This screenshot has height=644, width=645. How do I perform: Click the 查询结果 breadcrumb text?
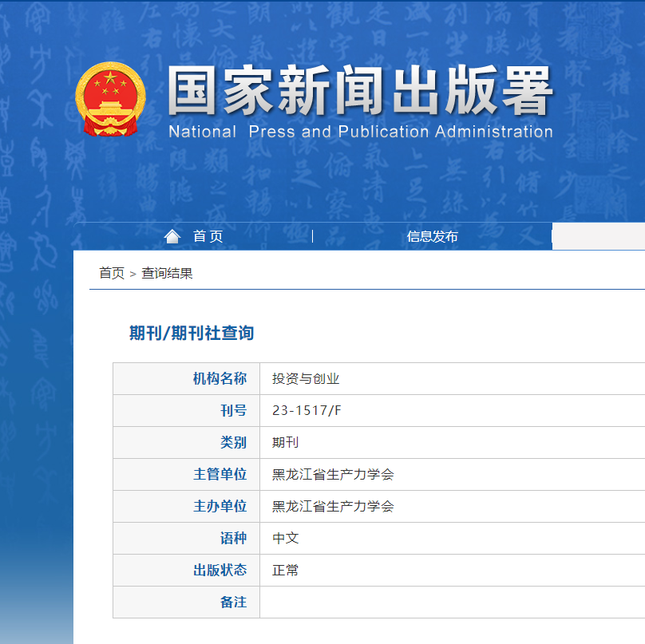pyautogui.click(x=167, y=273)
